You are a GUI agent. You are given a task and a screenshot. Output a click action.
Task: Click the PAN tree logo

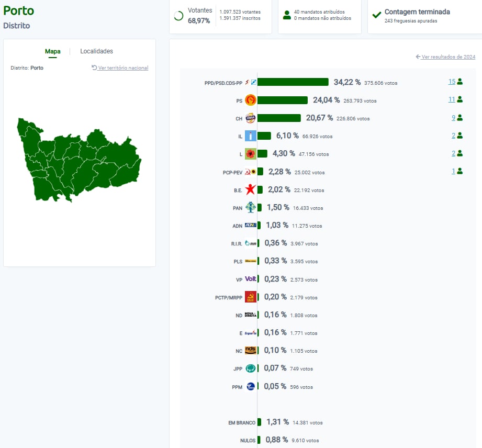coord(251,208)
